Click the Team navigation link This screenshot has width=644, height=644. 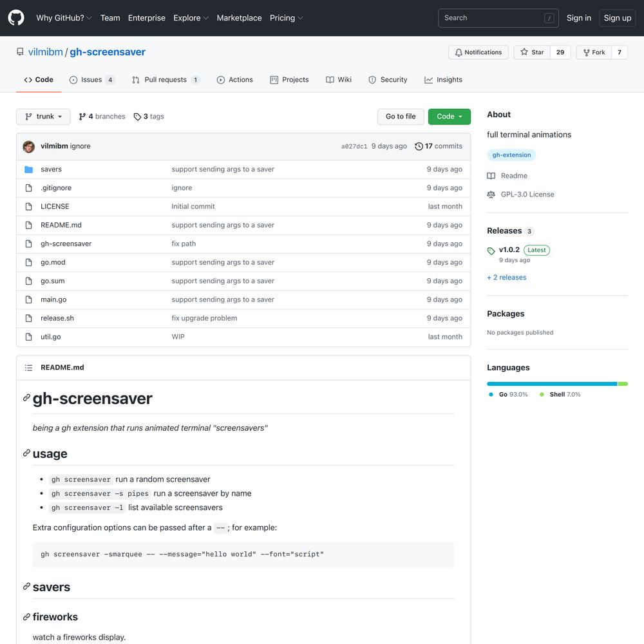(x=110, y=18)
